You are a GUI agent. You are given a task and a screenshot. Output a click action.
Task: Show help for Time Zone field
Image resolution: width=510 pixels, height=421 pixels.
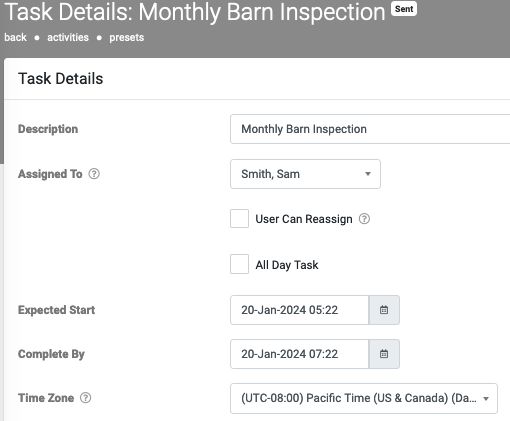pos(86,398)
